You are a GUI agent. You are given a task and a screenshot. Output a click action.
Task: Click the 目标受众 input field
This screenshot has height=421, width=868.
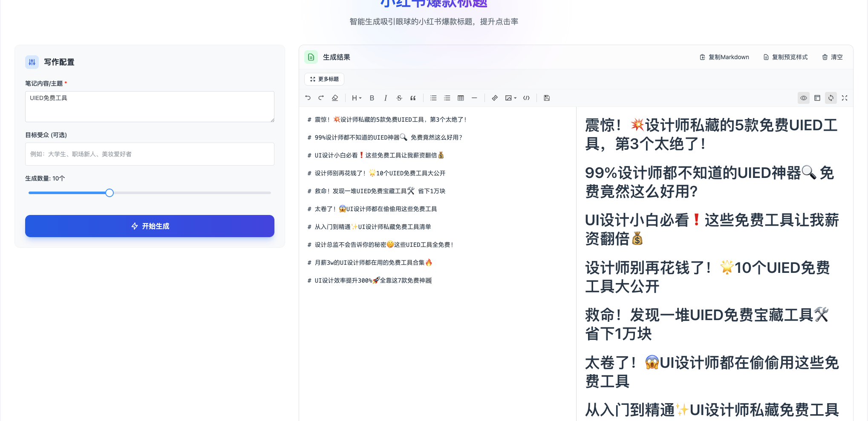pos(150,154)
